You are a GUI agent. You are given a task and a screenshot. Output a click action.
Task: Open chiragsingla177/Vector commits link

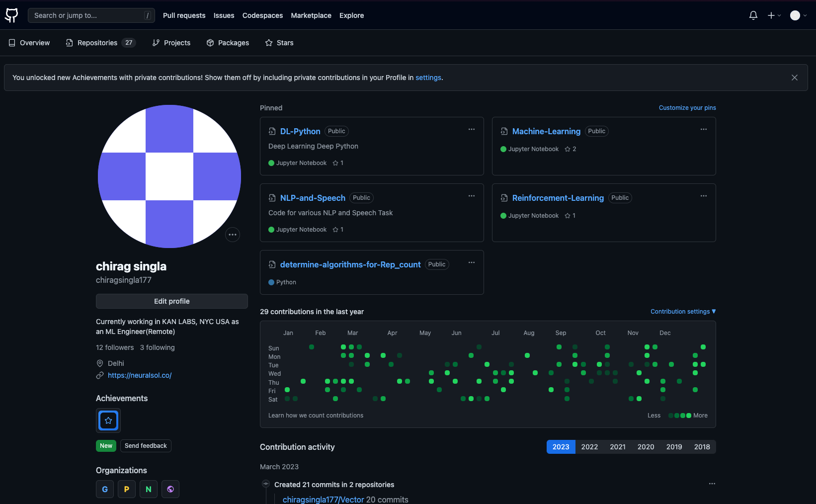(324, 500)
